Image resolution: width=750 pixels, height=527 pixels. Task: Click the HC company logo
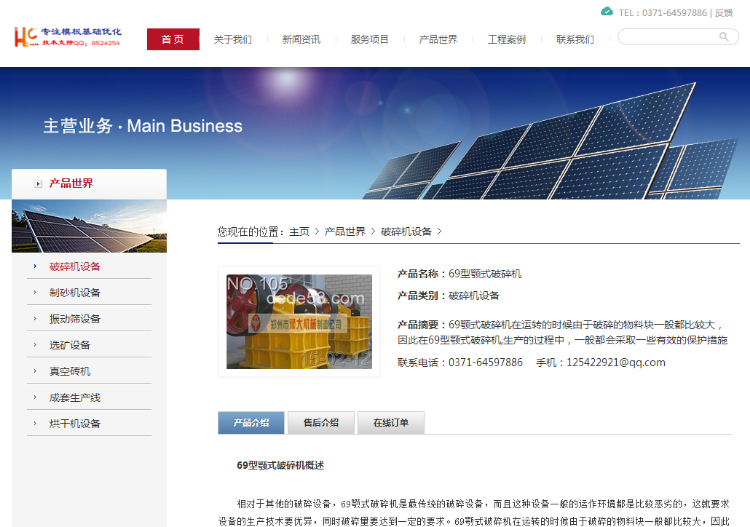(67, 37)
